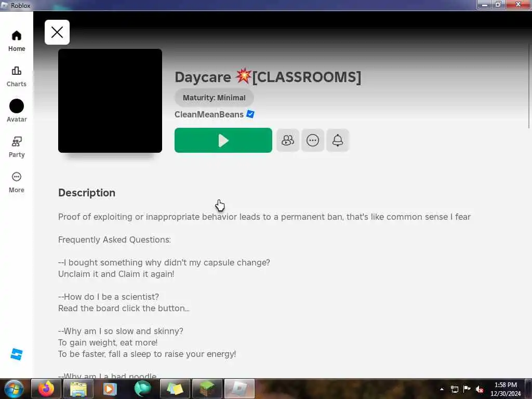This screenshot has height=399, width=532.
Task: Click the Roblox title bar app icon
Action: 4,5
